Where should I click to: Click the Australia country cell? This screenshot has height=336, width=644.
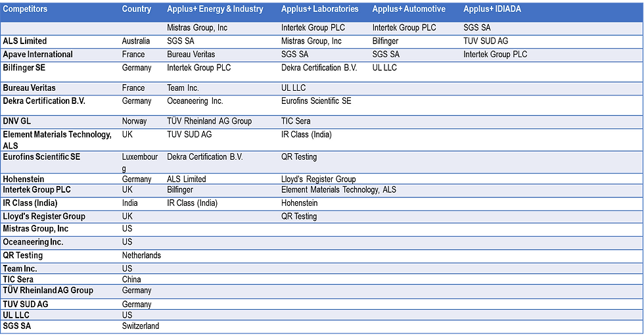[136, 41]
